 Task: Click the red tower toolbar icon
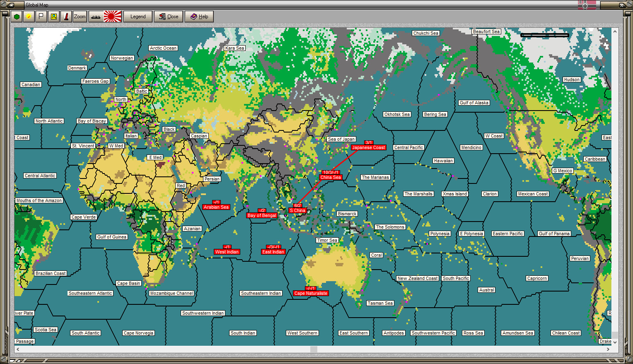66,17
